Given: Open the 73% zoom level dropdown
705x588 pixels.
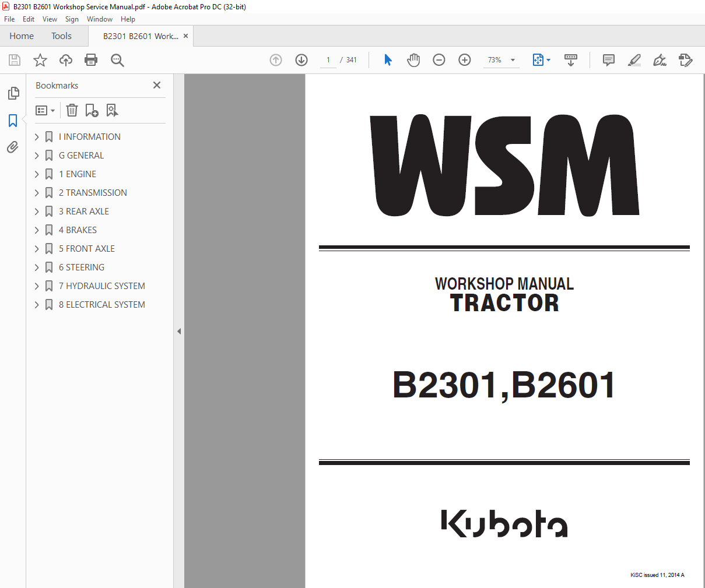Looking at the screenshot, I should pyautogui.click(x=501, y=60).
